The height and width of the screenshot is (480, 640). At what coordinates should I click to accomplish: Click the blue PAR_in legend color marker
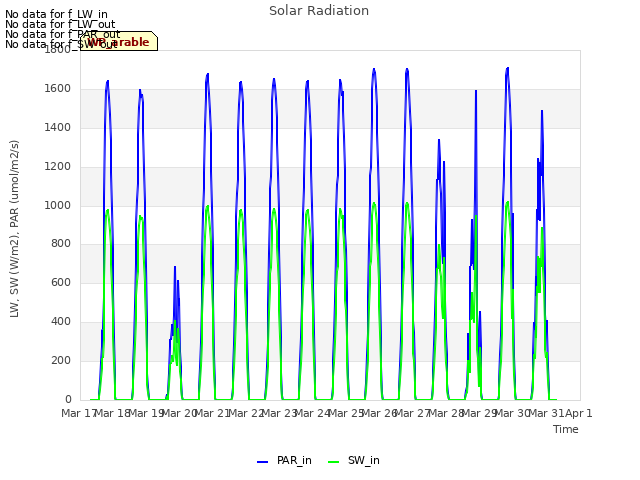(262, 462)
